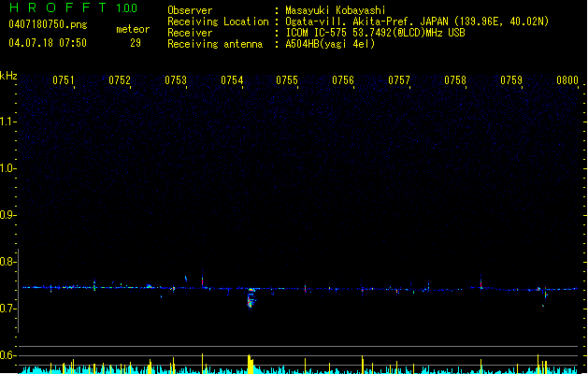Click the large meteor echo below 0754
Viewport: 588px width, 374px height.
tap(251, 298)
